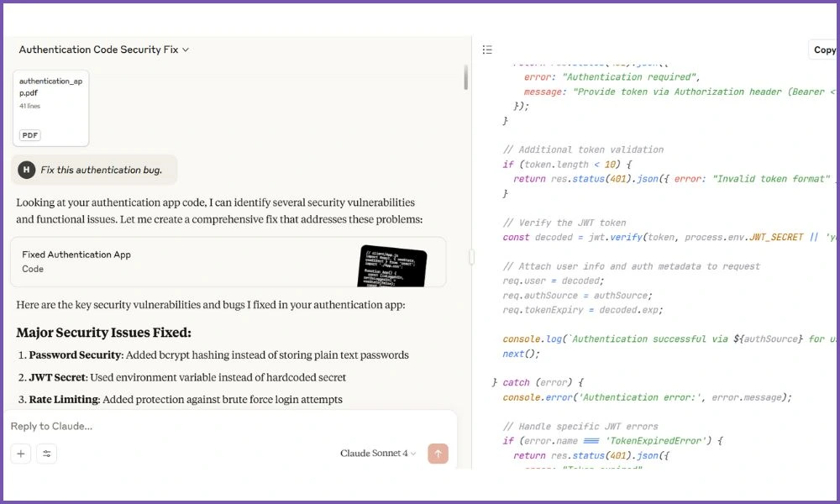Click the H user avatar
Viewport: 840px width, 504px height.
coord(26,170)
